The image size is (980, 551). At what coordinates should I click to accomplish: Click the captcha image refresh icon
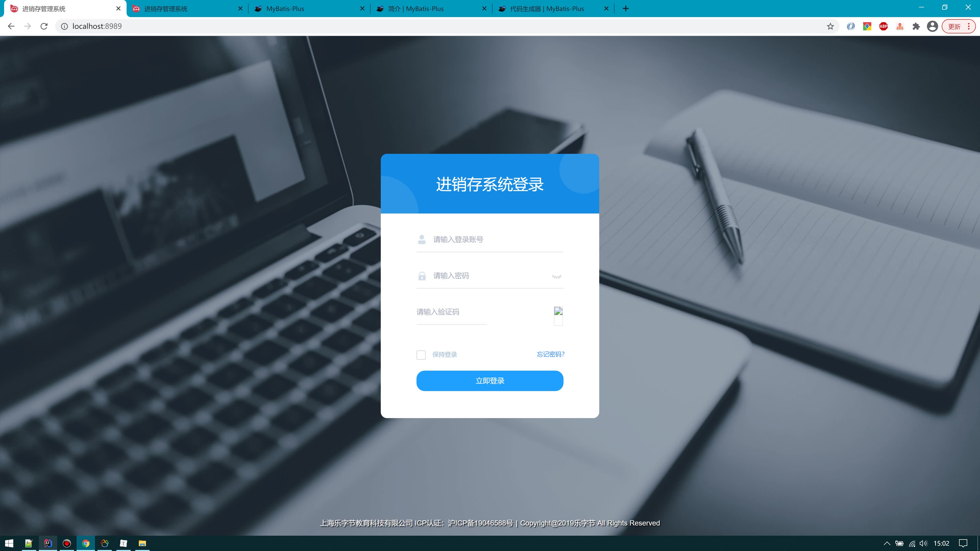[x=557, y=311]
